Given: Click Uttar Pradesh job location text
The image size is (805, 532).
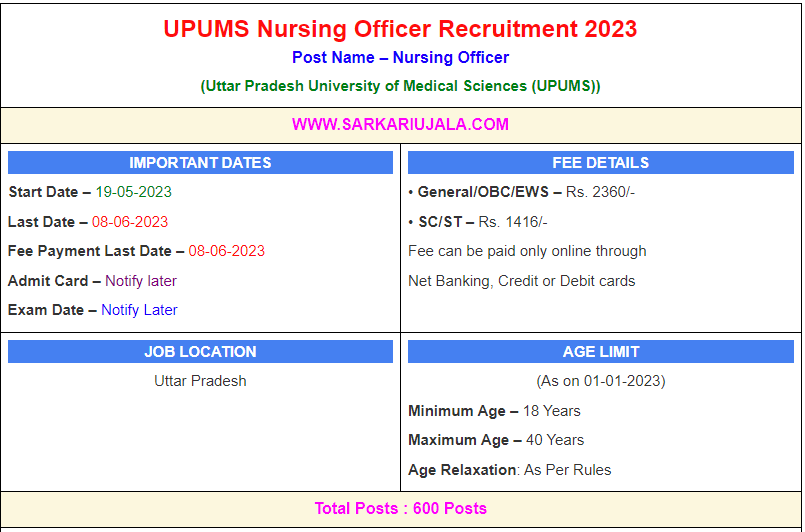Looking at the screenshot, I should [200, 381].
